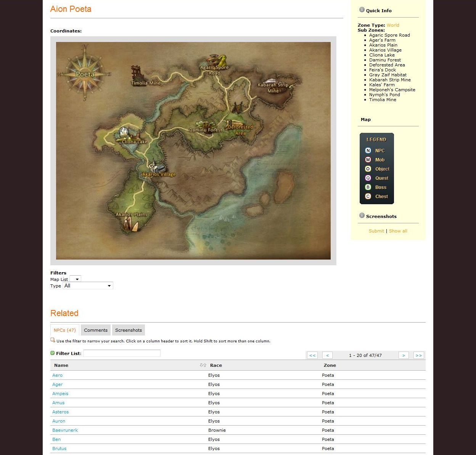Open the Baevrunerk NPC link

point(65,430)
